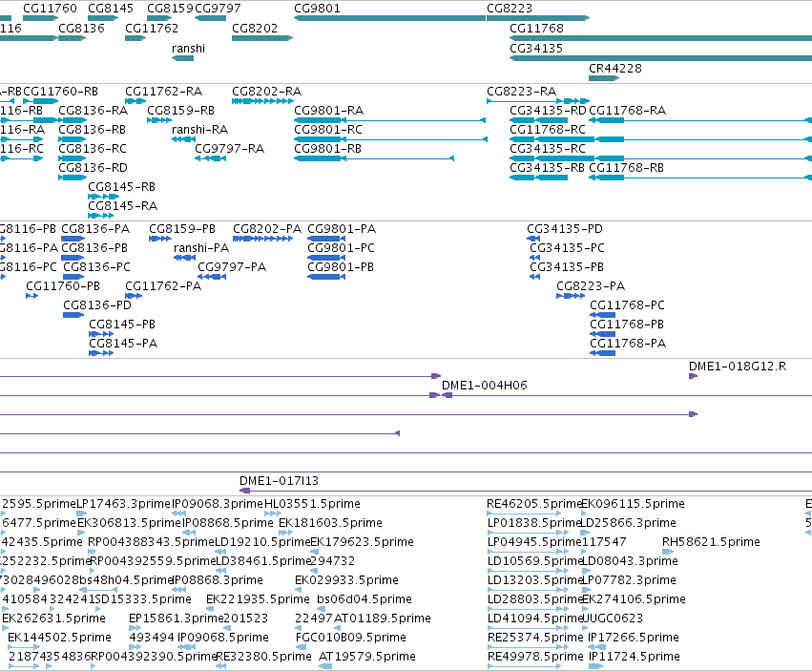Screen dimensions: 812x671
Task: Click the CG8159-PB CDS label
Action: pyautogui.click(x=182, y=229)
